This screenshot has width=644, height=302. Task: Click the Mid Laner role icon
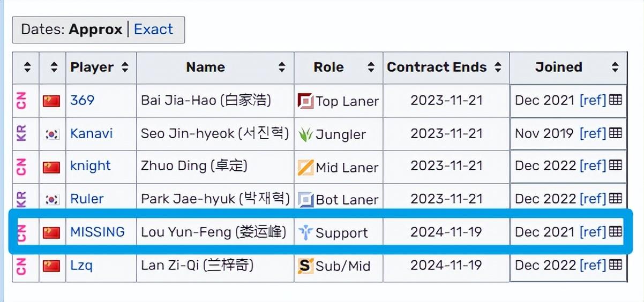tap(305, 167)
